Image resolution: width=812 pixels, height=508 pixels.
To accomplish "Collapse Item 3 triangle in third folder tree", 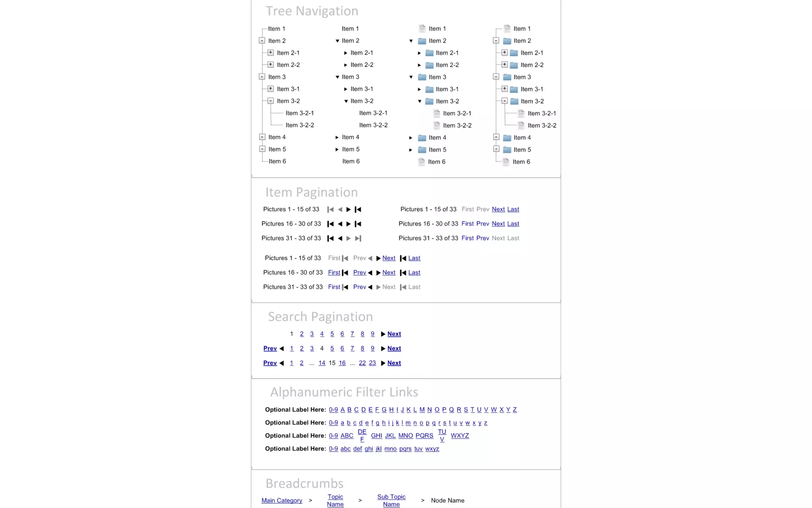I will (x=411, y=77).
